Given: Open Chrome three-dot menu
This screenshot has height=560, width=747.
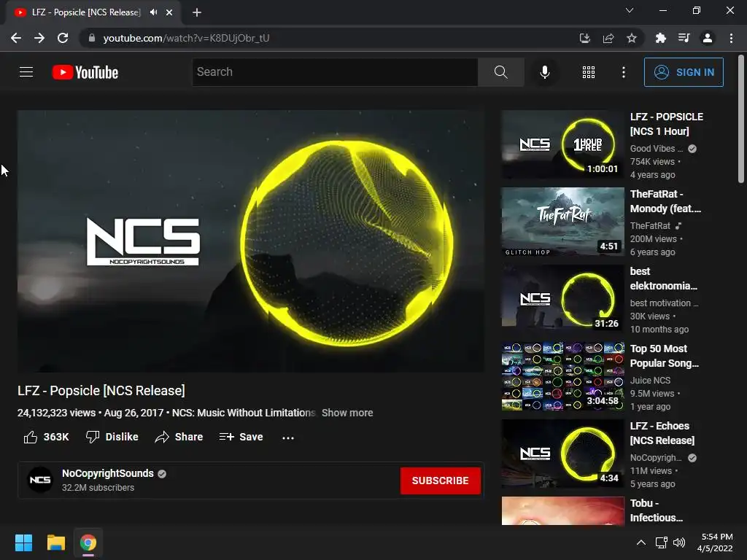Looking at the screenshot, I should 731,38.
